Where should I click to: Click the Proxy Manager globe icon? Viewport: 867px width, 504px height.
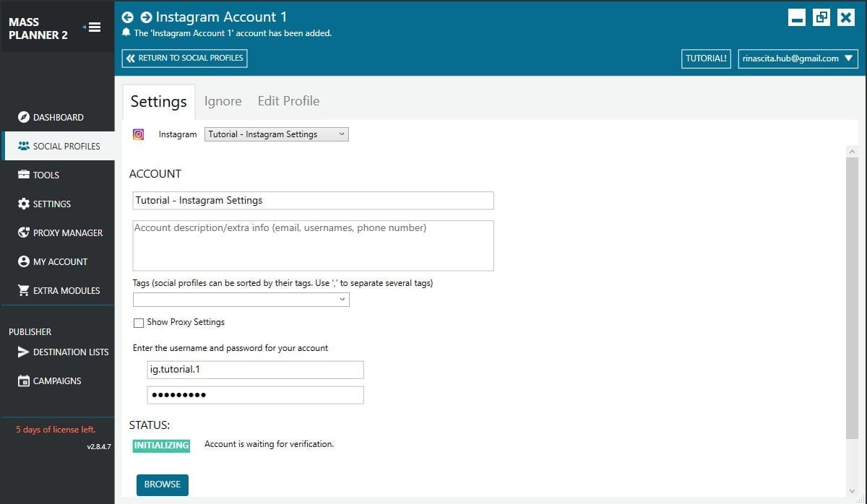[x=23, y=233]
